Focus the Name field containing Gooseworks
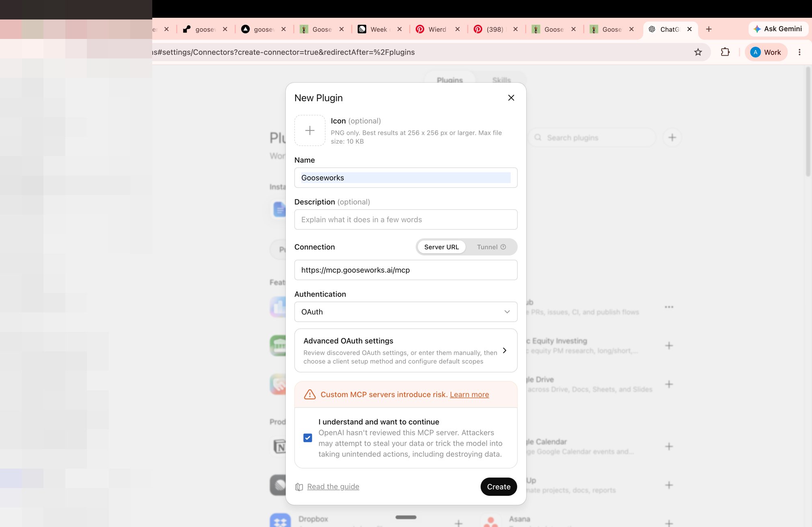This screenshot has width=812, height=527. [x=406, y=178]
